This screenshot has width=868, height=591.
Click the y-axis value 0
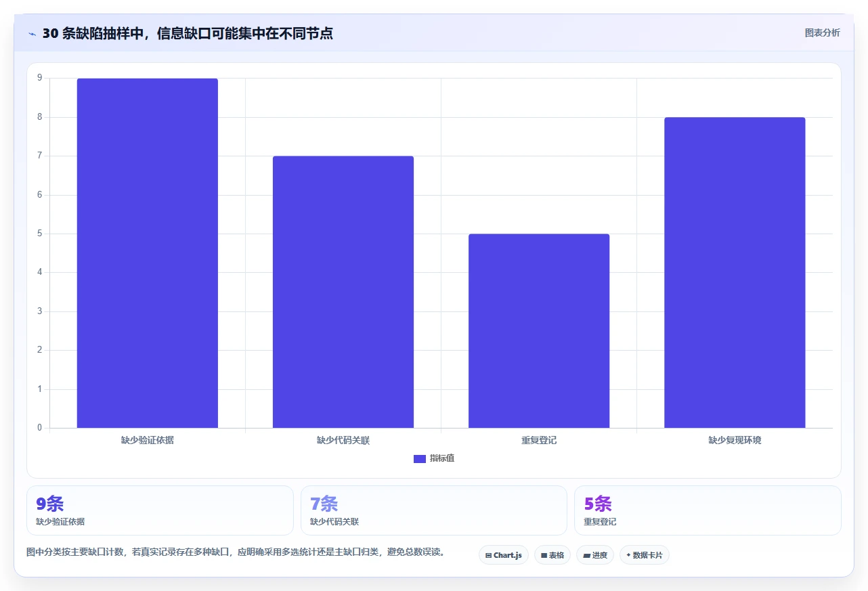coord(39,428)
